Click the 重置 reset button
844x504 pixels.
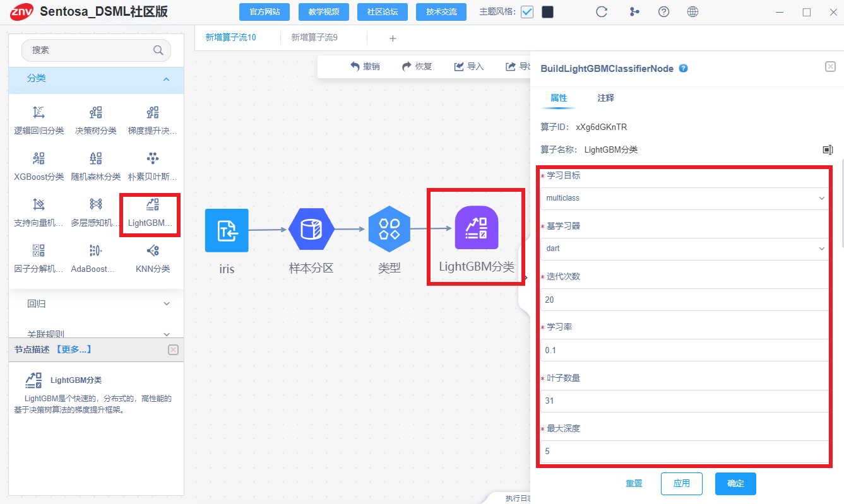[634, 483]
